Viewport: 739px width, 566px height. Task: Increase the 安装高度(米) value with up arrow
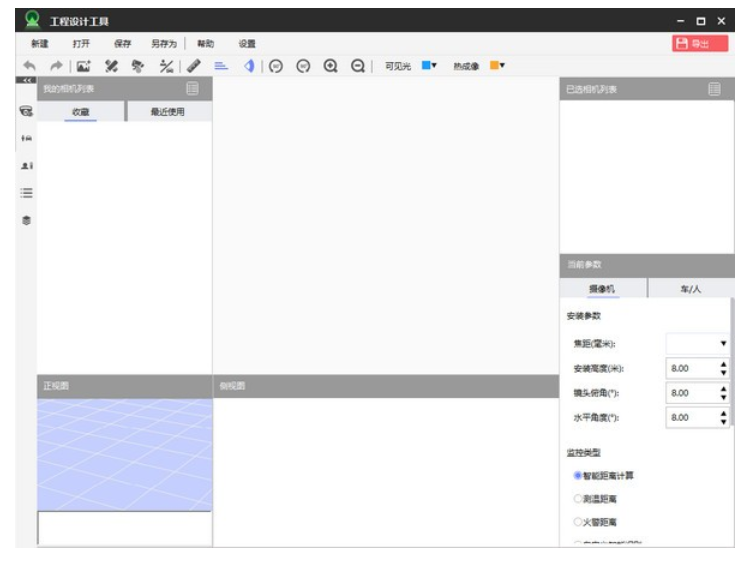click(x=723, y=364)
